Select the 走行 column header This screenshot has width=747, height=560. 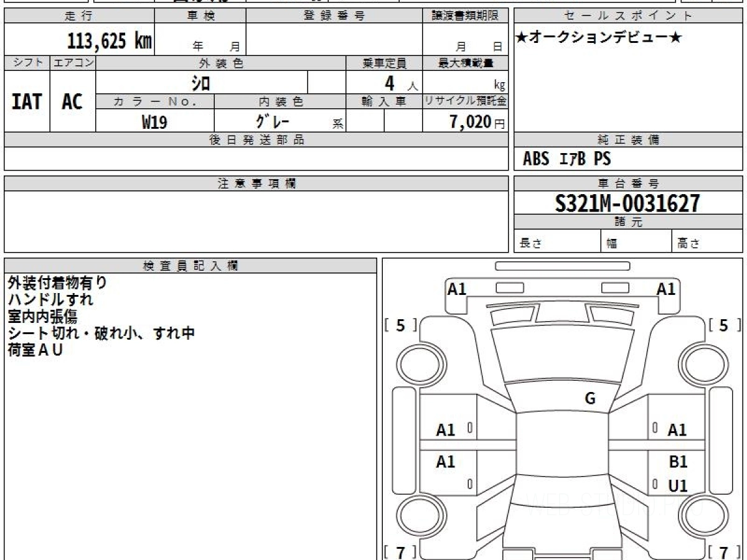pyautogui.click(x=79, y=16)
